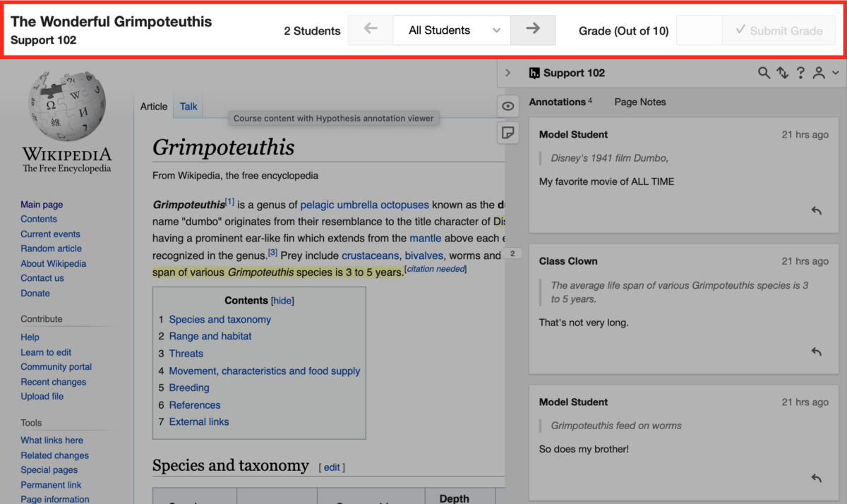Click the Submit Grade button
Screen dimensions: 847x504
(x=779, y=30)
